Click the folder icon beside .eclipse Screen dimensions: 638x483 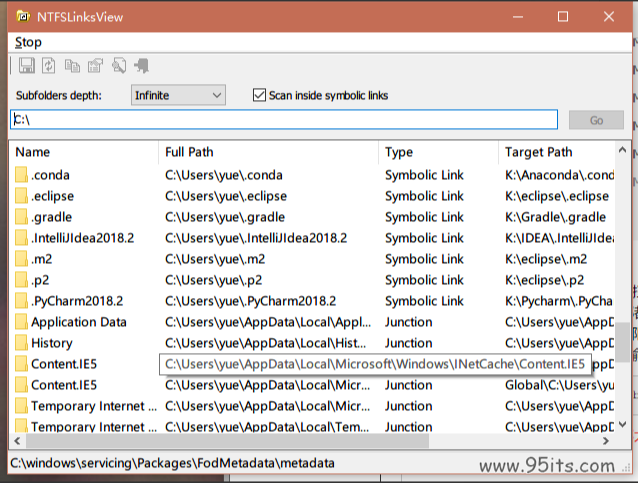[x=22, y=196]
